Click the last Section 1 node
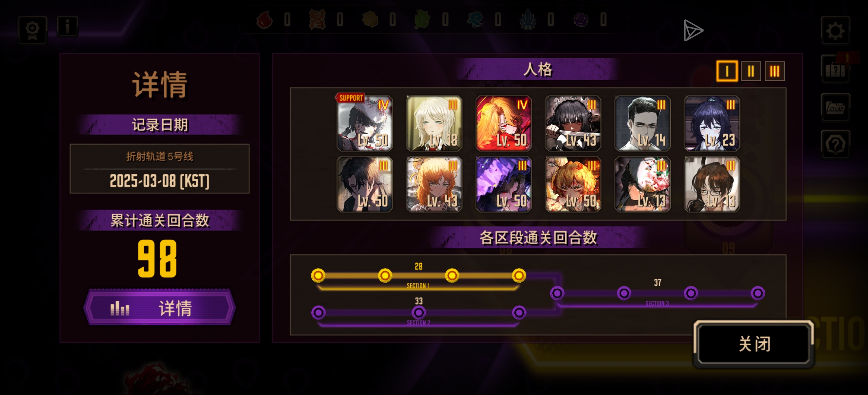This screenshot has width=868, height=395. (519, 275)
